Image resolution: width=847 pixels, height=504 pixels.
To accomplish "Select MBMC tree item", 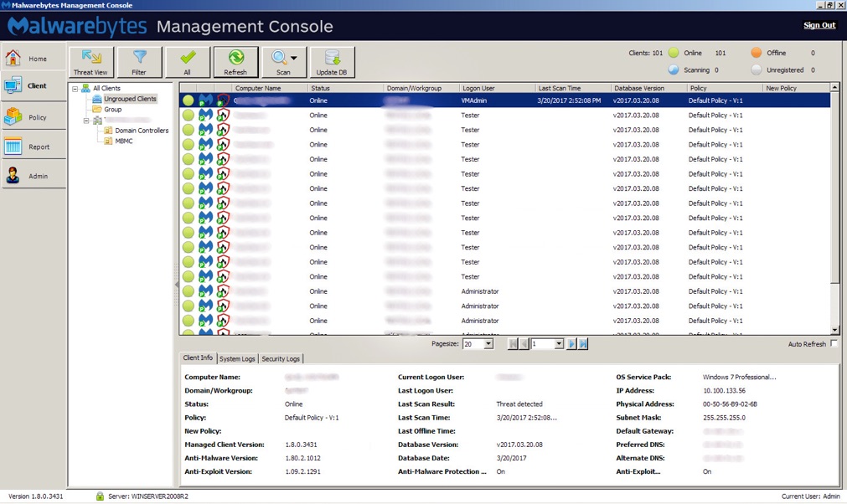I will [124, 141].
